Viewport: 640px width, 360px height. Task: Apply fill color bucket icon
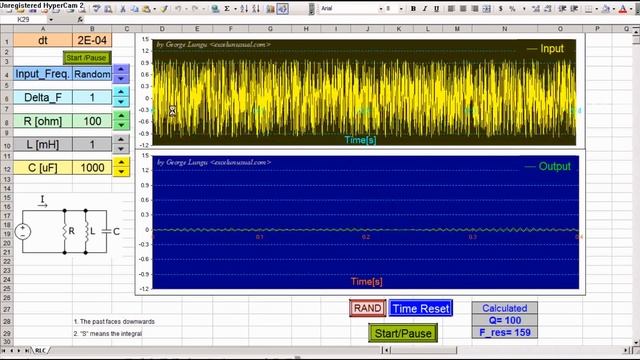(606, 8)
